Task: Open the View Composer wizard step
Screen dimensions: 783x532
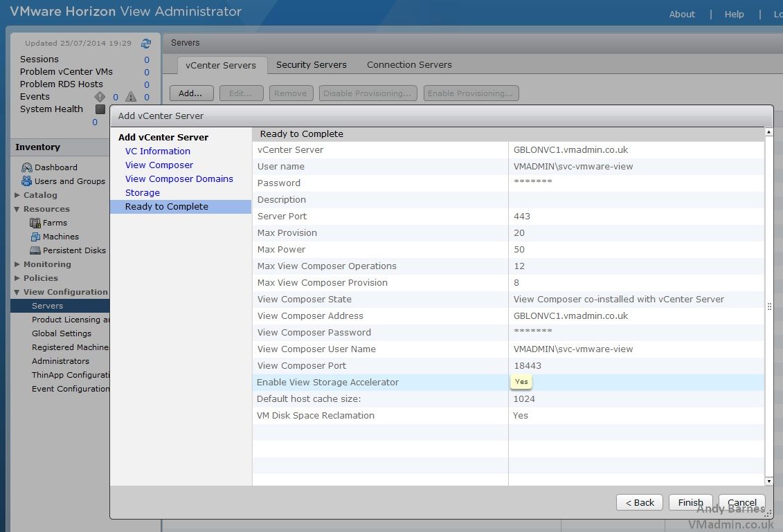Action: 159,165
